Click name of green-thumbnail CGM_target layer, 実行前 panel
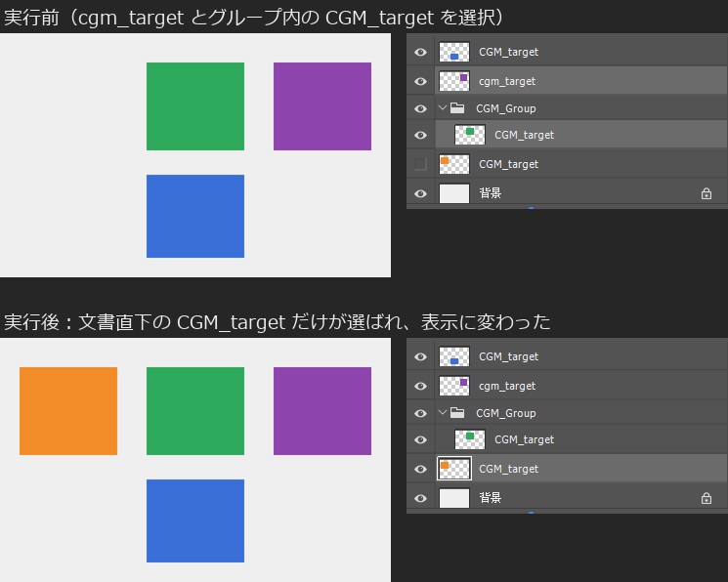728x582 pixels. [x=524, y=135]
